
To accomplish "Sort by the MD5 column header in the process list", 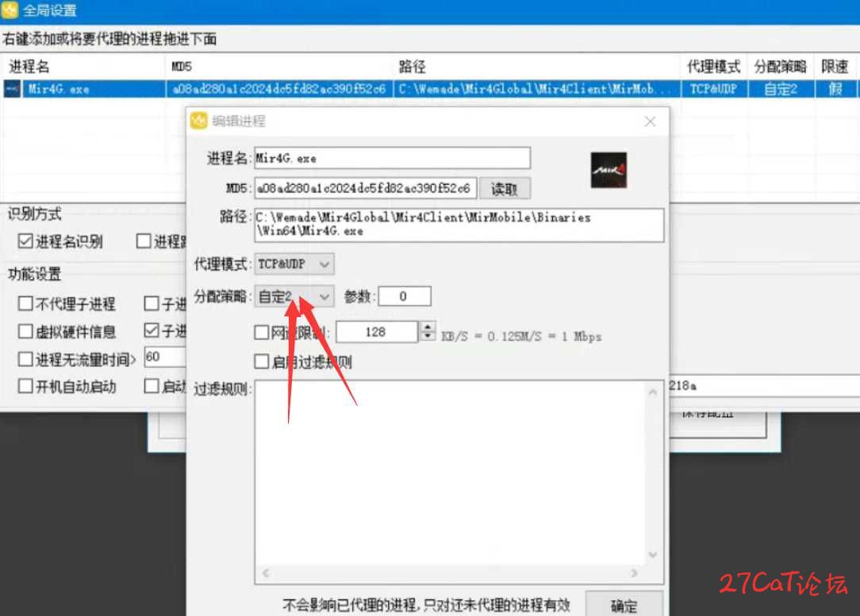I will pyautogui.click(x=280, y=67).
